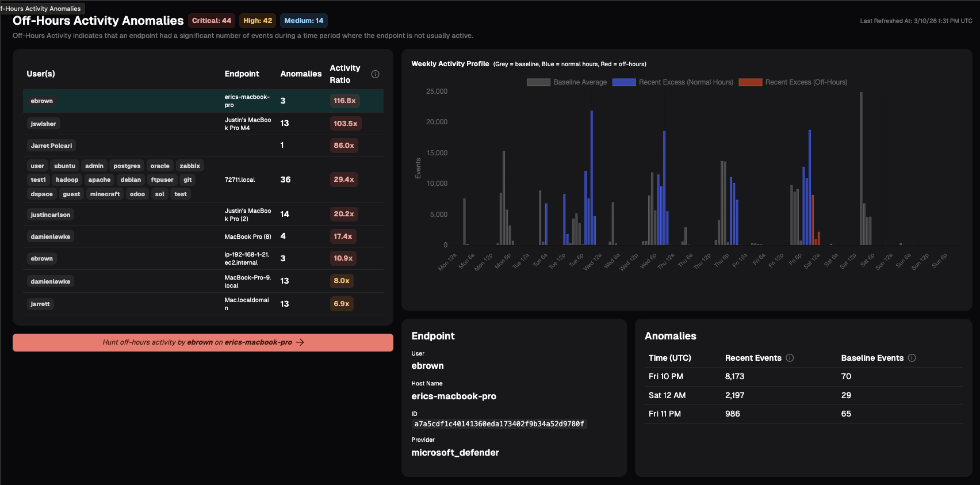Filter by High: 42 badge
The height and width of the screenshot is (485, 980).
(x=258, y=21)
